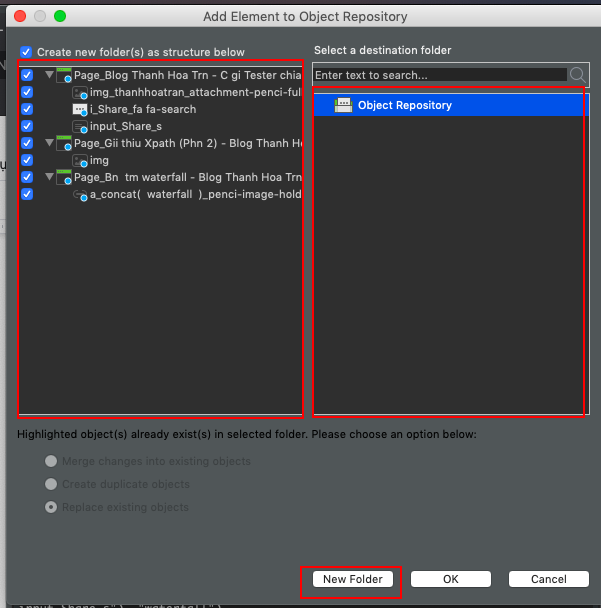Click the image icon of img_thanhhoatran_attachment
The image size is (601, 608).
[80, 93]
